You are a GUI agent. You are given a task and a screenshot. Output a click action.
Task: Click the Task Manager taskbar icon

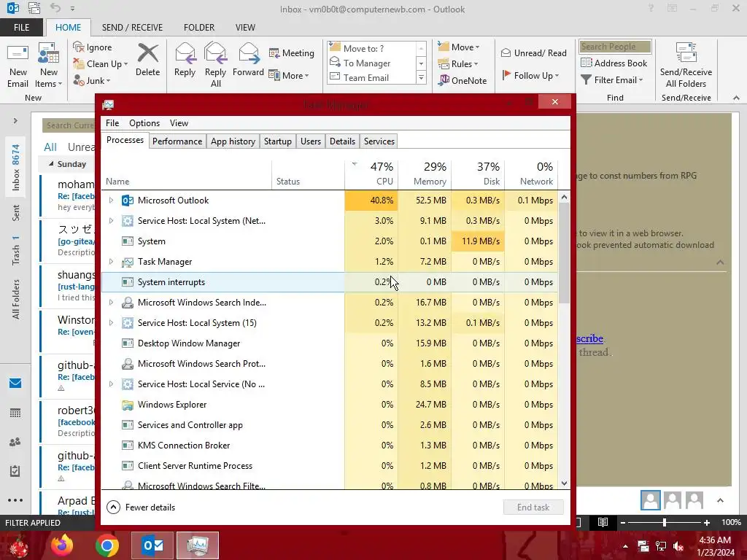click(198, 545)
